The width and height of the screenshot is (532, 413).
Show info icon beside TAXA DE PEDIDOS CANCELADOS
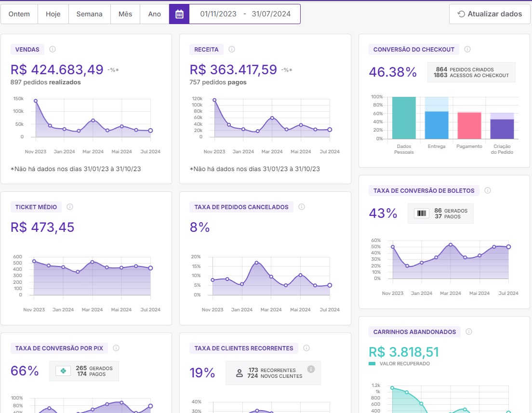click(x=302, y=207)
